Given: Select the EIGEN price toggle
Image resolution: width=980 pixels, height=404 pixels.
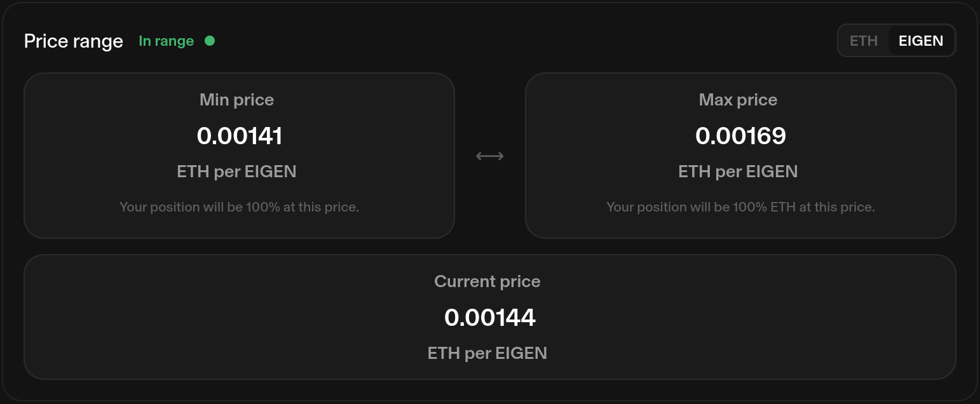Looking at the screenshot, I should pyautogui.click(x=920, y=41).
